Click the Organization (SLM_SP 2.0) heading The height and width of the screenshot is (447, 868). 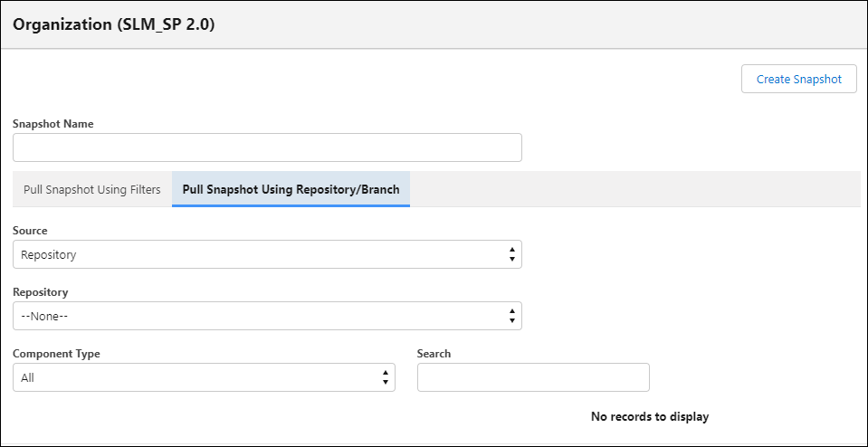[113, 25]
